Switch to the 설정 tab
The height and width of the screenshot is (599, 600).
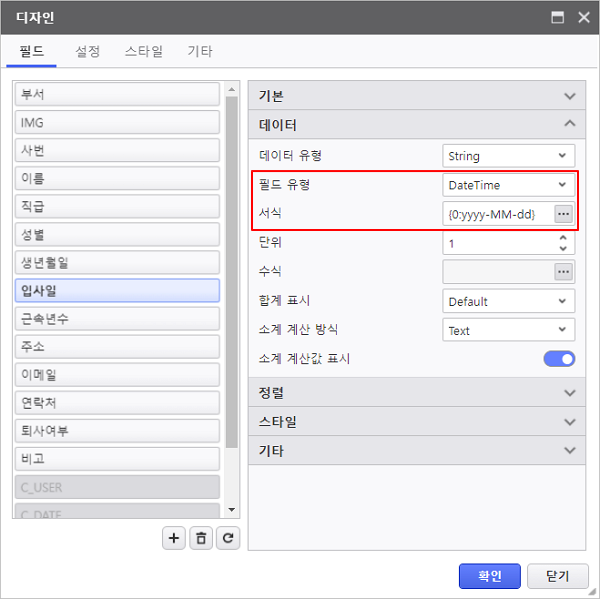point(88,52)
